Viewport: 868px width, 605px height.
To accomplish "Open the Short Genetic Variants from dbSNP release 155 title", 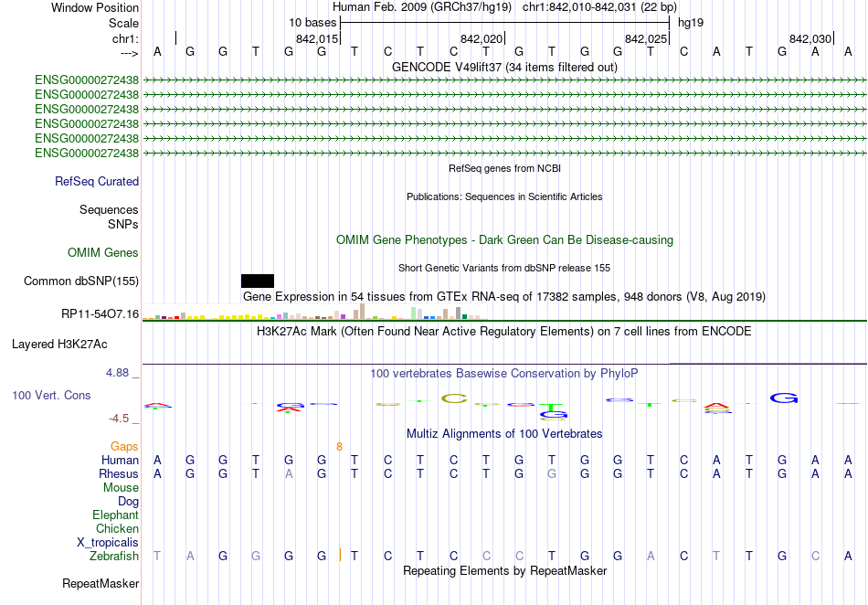I will point(504,268).
